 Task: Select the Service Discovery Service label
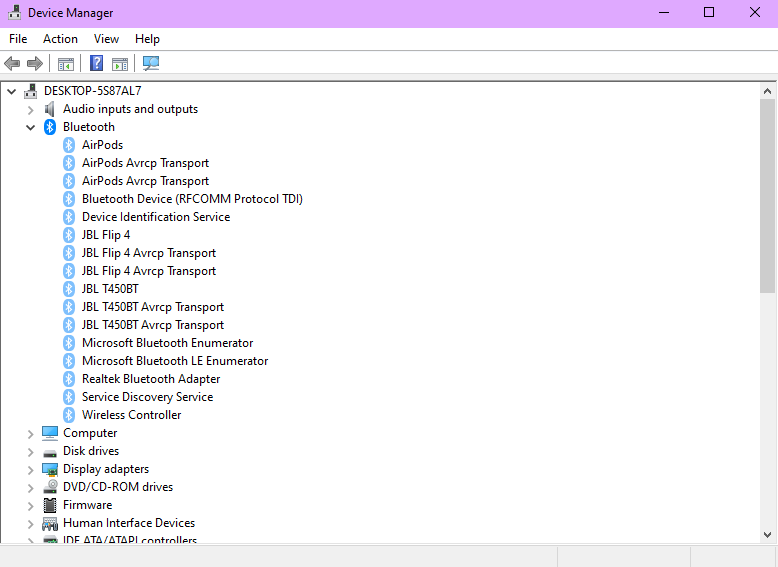147,397
